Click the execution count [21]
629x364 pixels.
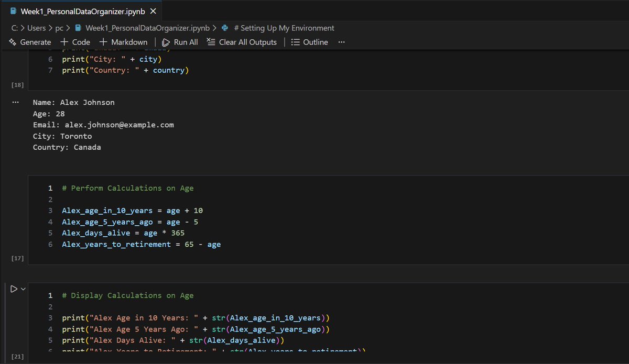tap(17, 357)
